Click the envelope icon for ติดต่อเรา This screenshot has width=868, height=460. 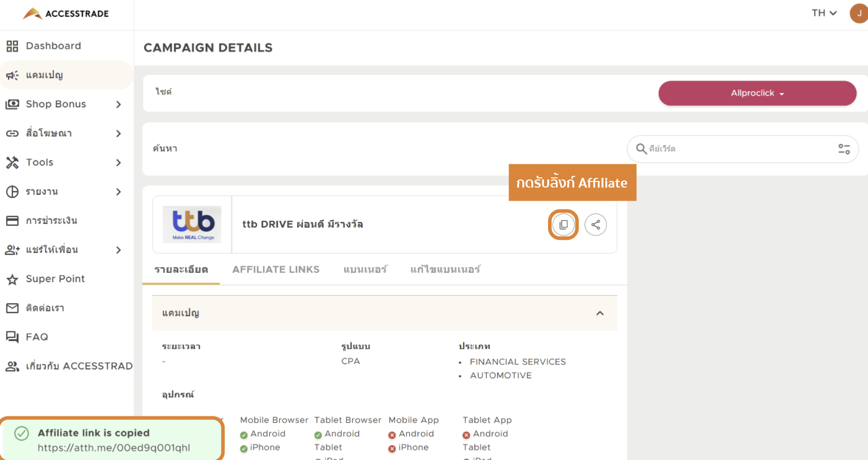click(x=12, y=308)
